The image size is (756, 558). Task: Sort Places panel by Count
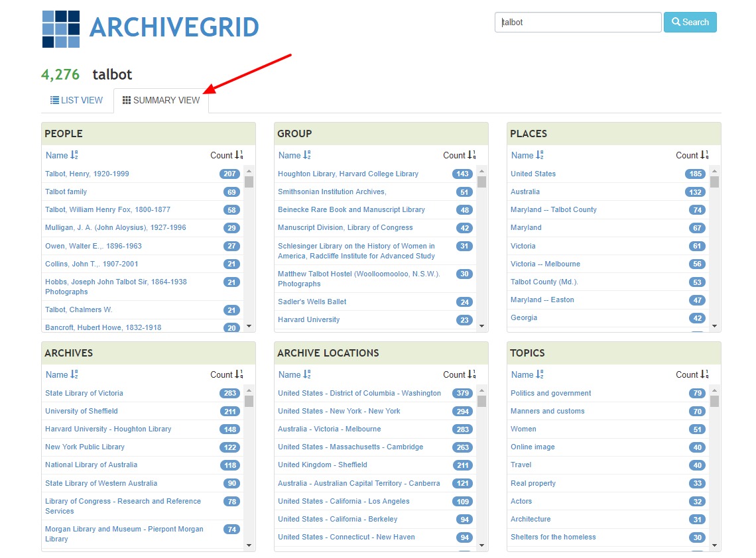tap(692, 155)
